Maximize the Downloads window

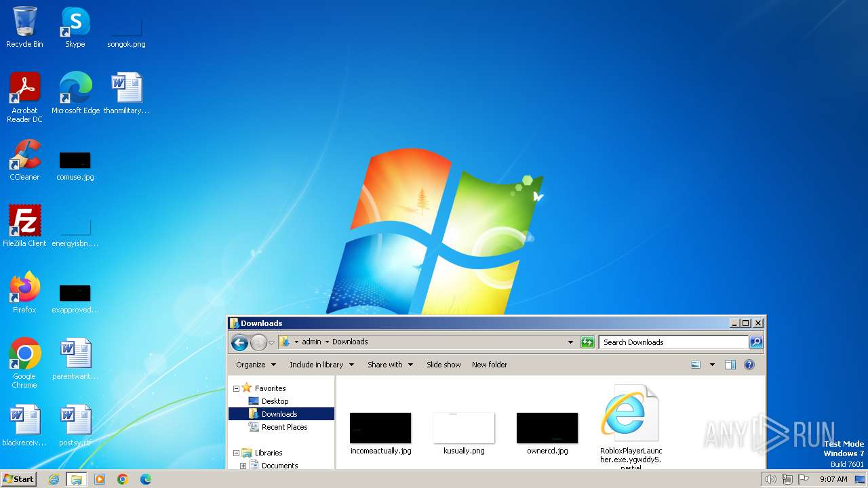[x=745, y=323]
